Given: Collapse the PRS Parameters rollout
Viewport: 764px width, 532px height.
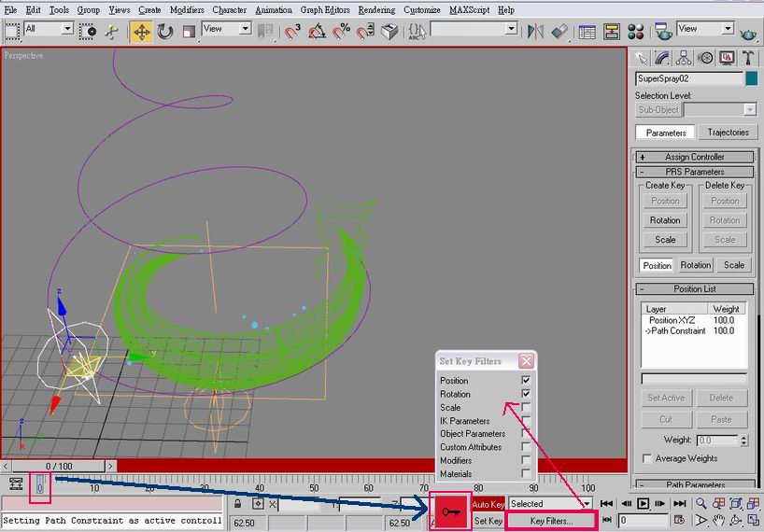Looking at the screenshot, I should click(x=695, y=172).
